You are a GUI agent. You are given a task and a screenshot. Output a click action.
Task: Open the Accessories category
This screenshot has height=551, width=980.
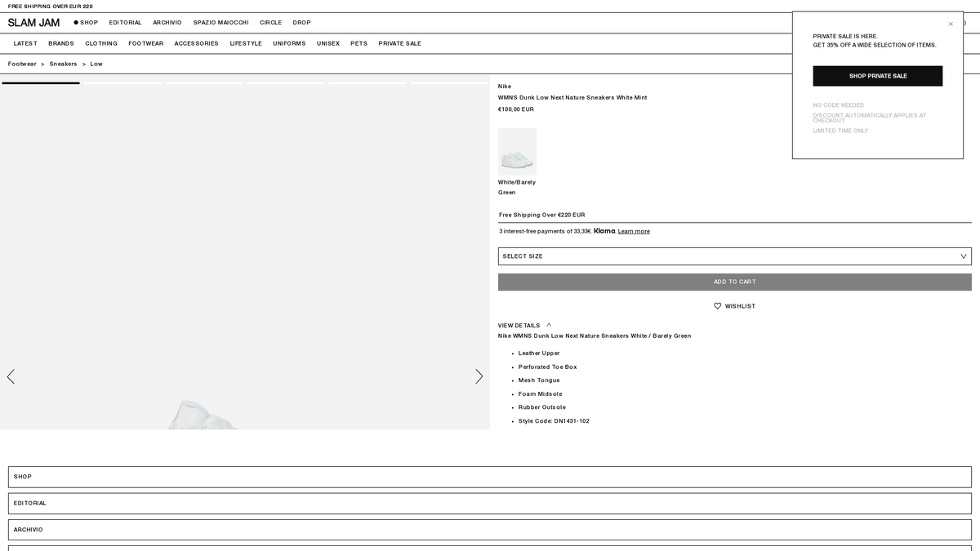(197, 43)
